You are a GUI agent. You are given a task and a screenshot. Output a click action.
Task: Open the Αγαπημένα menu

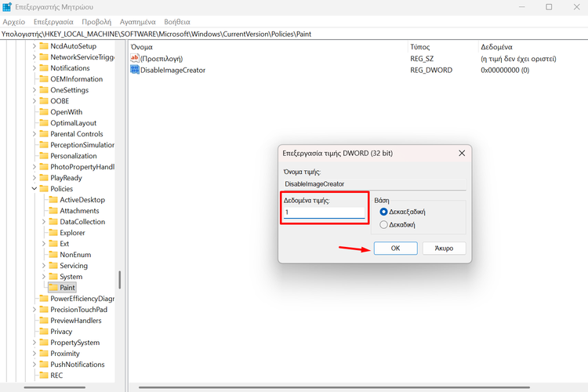(138, 22)
